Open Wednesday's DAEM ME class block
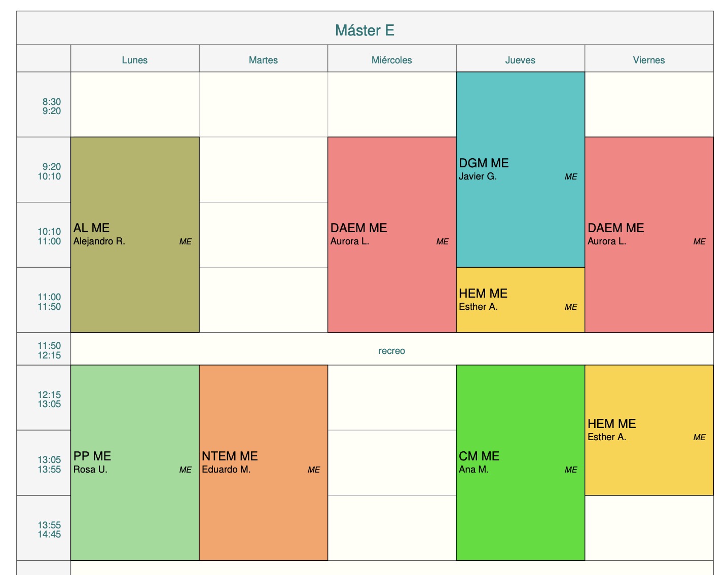Image resolution: width=728 pixels, height=575 pixels. [x=391, y=234]
